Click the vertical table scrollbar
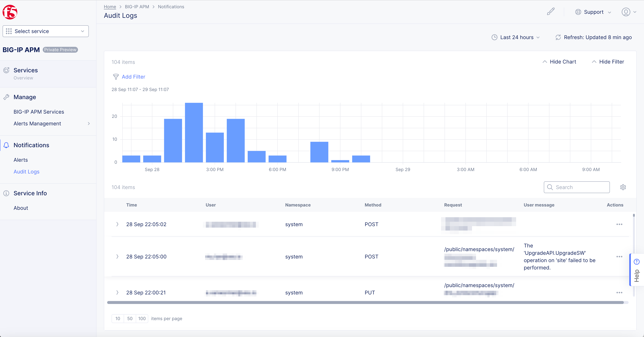 (x=634, y=215)
